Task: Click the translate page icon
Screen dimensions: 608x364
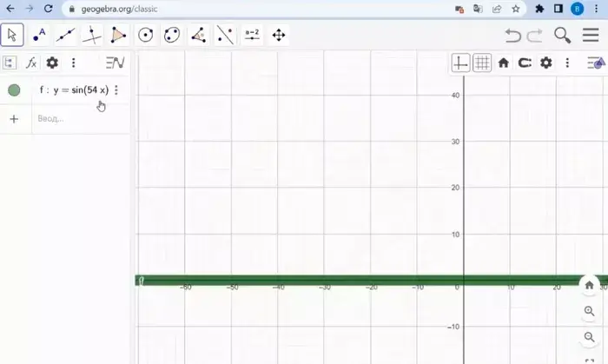Action: (x=478, y=9)
